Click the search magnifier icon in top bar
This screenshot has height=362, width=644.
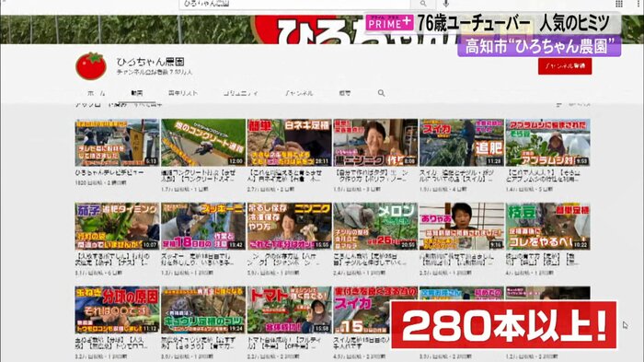(423, 4)
